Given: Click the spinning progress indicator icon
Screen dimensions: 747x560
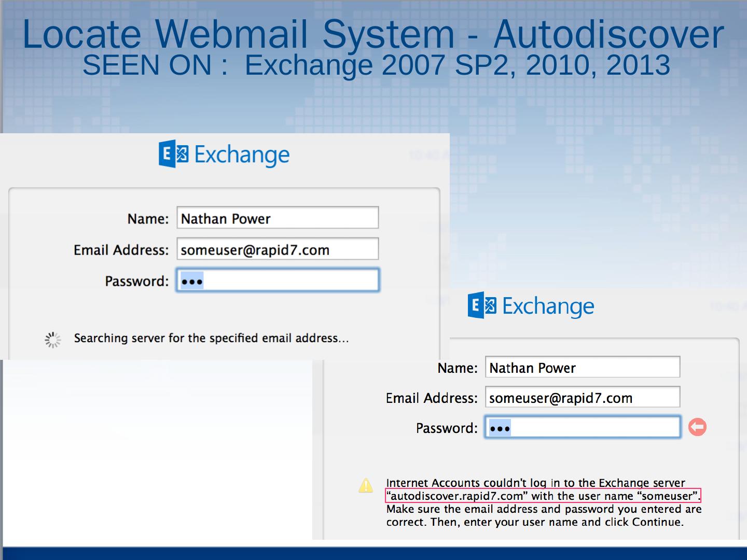Looking at the screenshot, I should point(52,340).
